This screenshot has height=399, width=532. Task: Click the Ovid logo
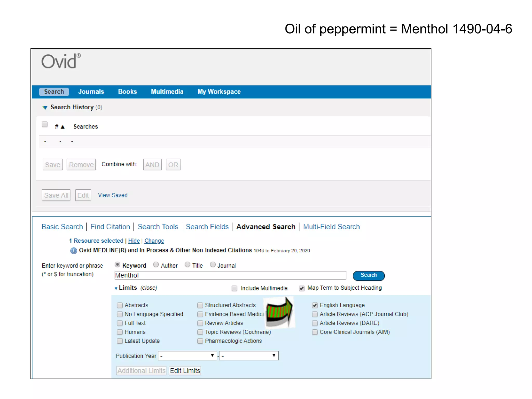(x=61, y=61)
